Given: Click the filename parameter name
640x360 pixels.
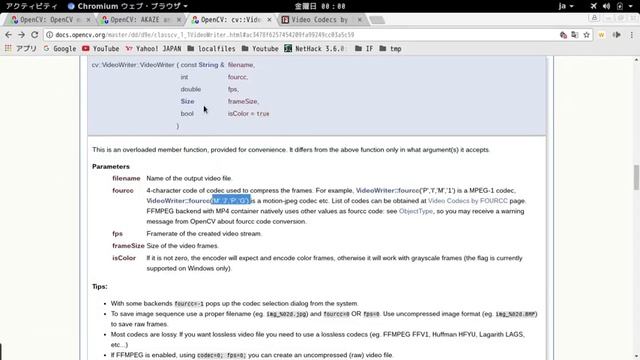Looking at the screenshot, I should click(x=126, y=178).
